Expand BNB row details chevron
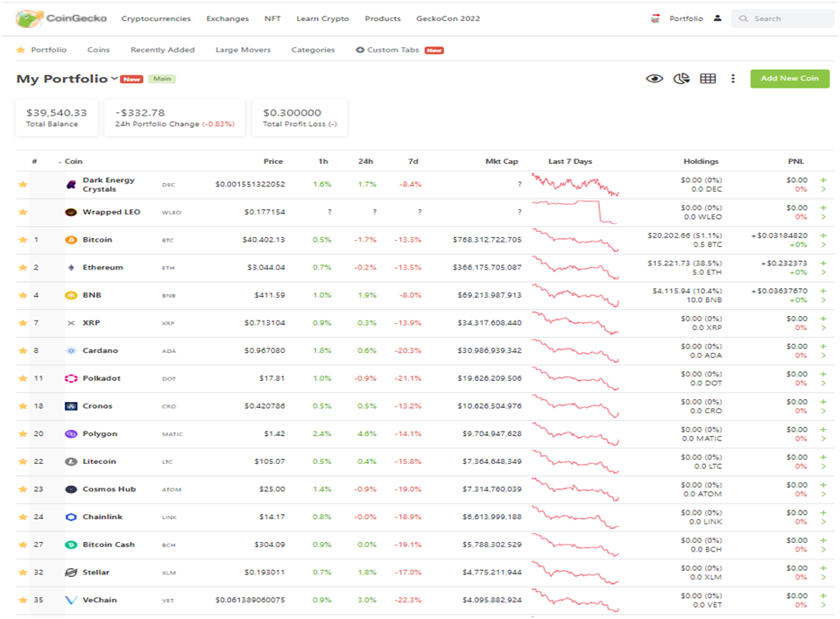Viewport: 840px width, 619px height. tap(823, 300)
